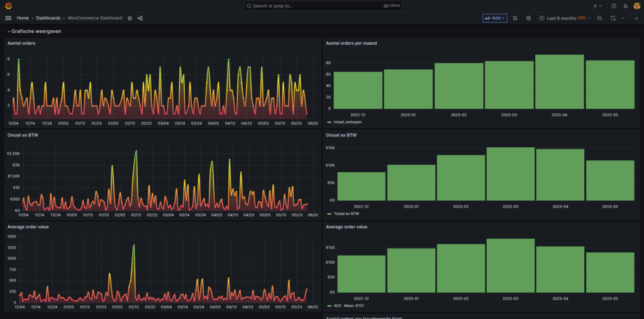This screenshot has height=319, width=644.
Task: Click the 2022-12 bar in orders per maand
Action: [x=358, y=90]
